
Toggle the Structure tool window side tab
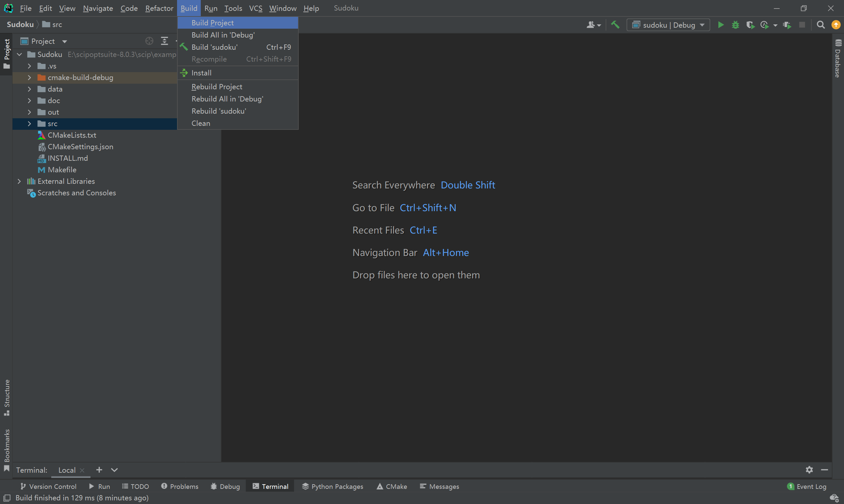[7, 397]
